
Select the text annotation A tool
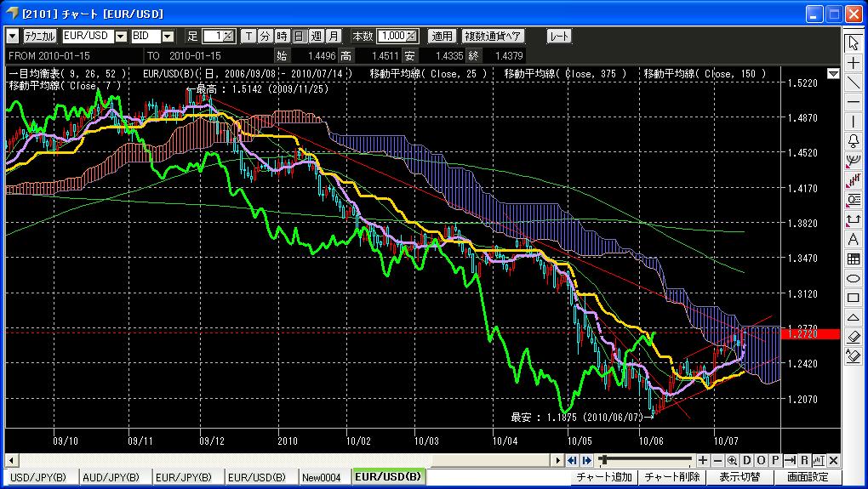(853, 239)
